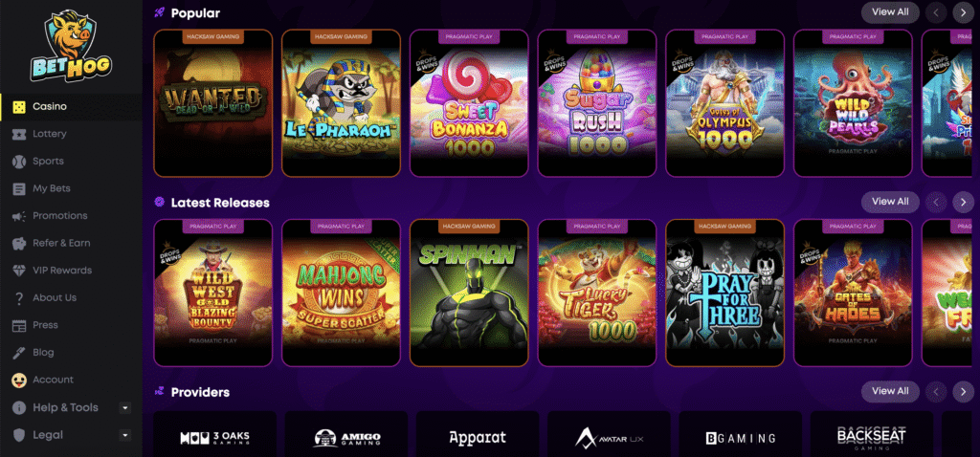Image resolution: width=980 pixels, height=457 pixels.
Task: Expand the Legal dropdown arrow
Action: click(x=125, y=435)
